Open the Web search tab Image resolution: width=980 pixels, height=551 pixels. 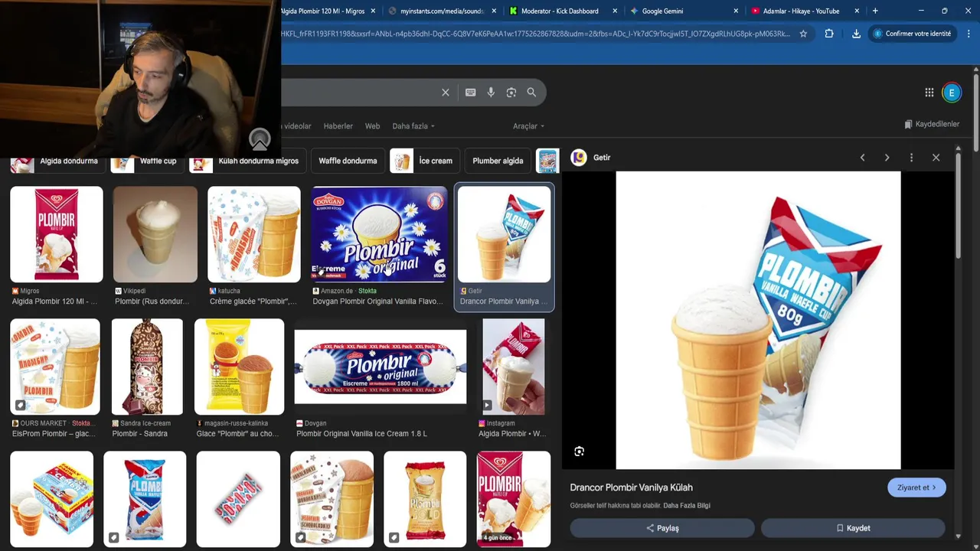[372, 126]
